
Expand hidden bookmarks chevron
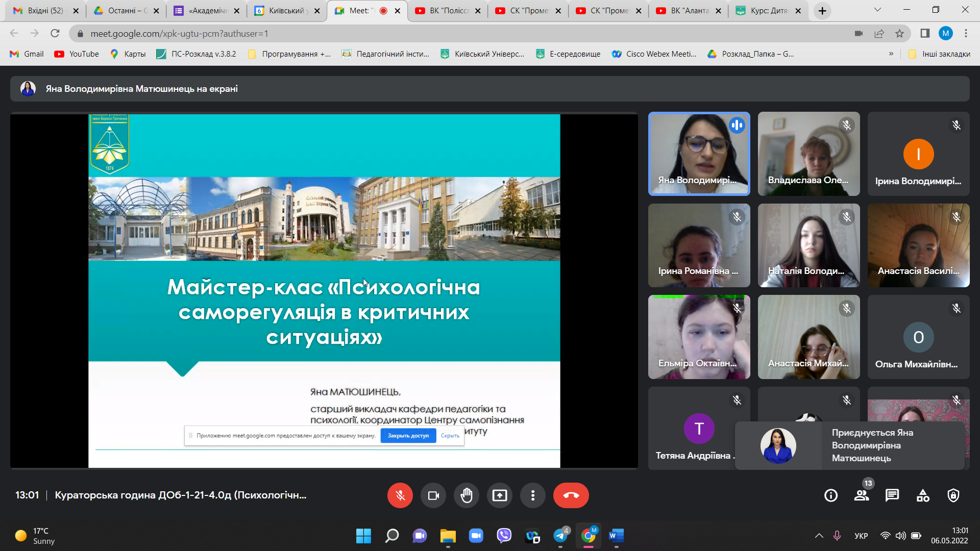891,54
